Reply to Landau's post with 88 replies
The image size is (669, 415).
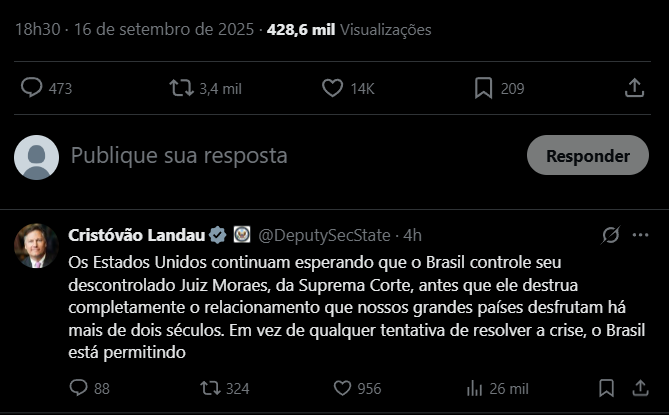[x=79, y=388]
